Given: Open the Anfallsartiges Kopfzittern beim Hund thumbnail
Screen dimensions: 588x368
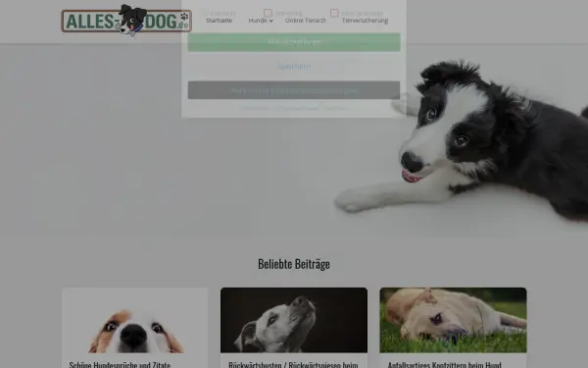Looking at the screenshot, I should pyautogui.click(x=453, y=320).
